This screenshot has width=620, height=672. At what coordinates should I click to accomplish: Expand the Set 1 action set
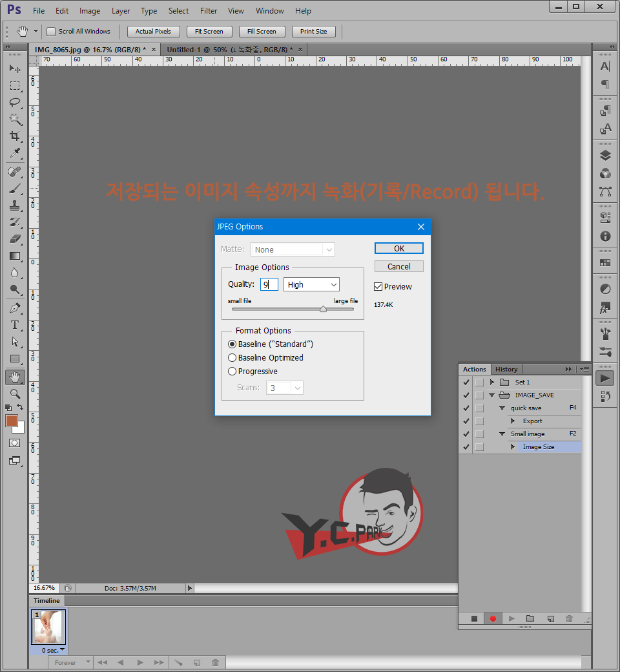[x=492, y=382]
